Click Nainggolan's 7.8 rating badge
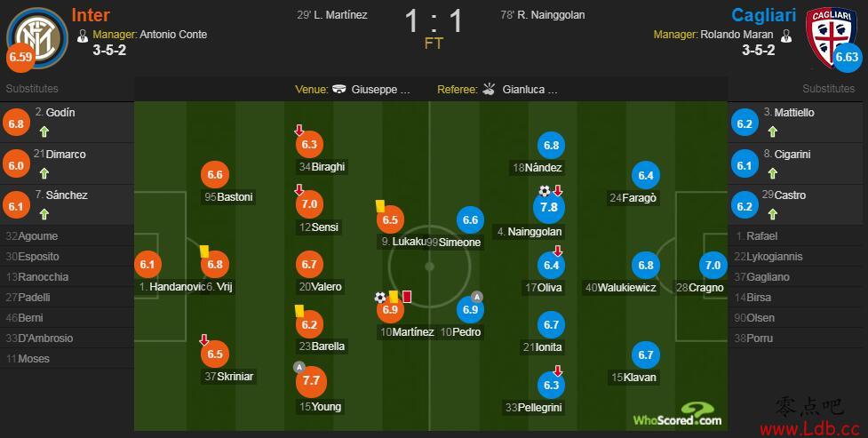The image size is (868, 438). [549, 207]
